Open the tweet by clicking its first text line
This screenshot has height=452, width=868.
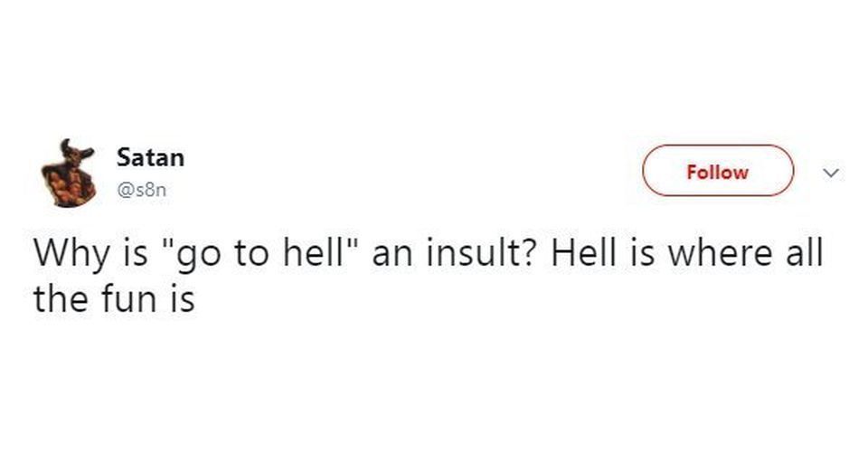(x=429, y=253)
